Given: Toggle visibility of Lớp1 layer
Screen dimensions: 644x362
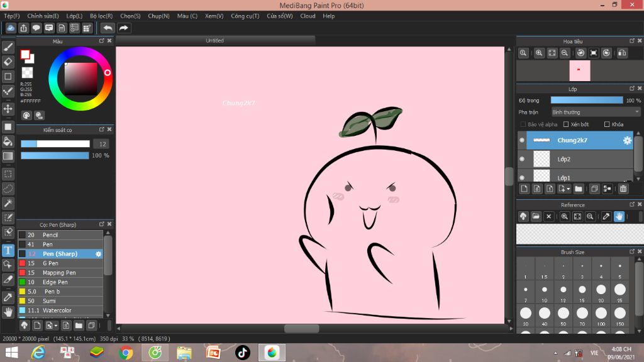Looking at the screenshot, I should click(x=522, y=178).
